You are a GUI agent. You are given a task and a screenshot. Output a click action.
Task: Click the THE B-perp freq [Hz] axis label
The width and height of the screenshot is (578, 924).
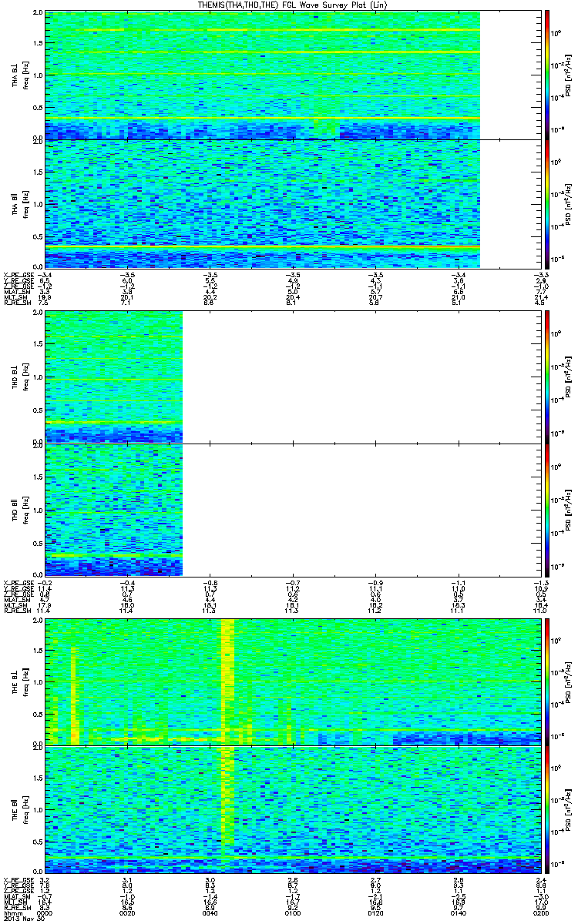coord(26,681)
